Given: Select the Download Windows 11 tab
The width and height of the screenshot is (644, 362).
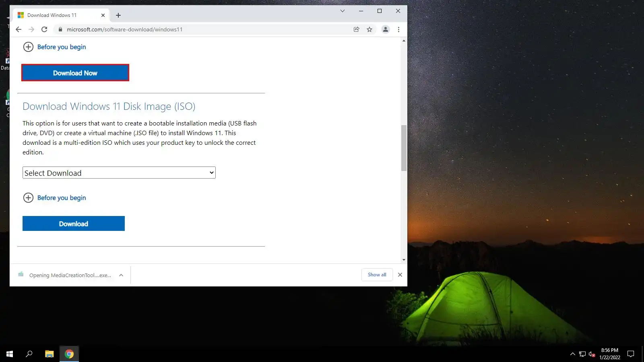Looking at the screenshot, I should tap(60, 15).
